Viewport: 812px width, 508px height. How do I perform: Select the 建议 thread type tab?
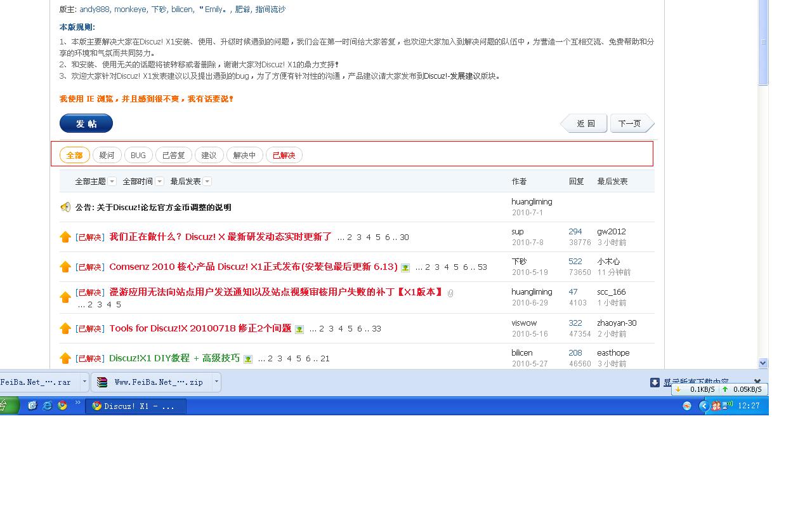209,155
